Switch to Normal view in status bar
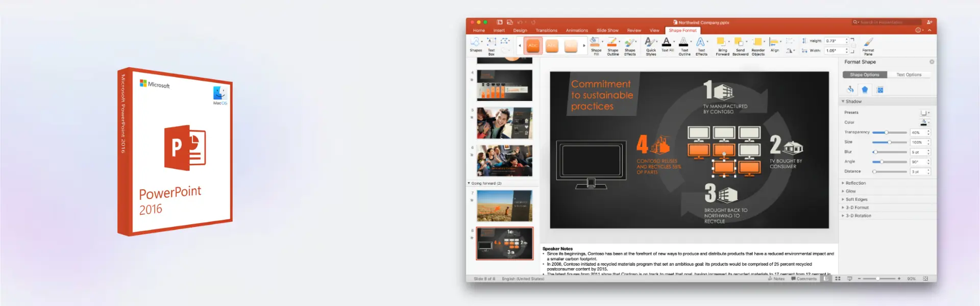 click(826, 278)
